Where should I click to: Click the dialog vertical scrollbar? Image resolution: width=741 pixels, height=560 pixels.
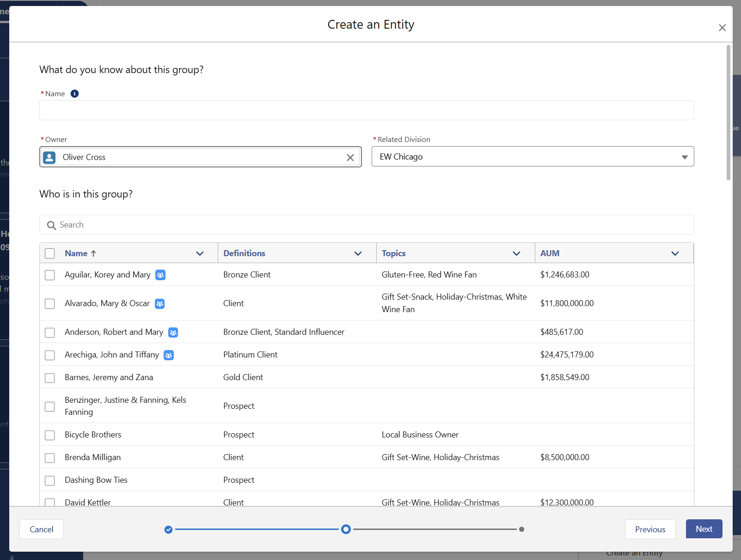tap(729, 112)
